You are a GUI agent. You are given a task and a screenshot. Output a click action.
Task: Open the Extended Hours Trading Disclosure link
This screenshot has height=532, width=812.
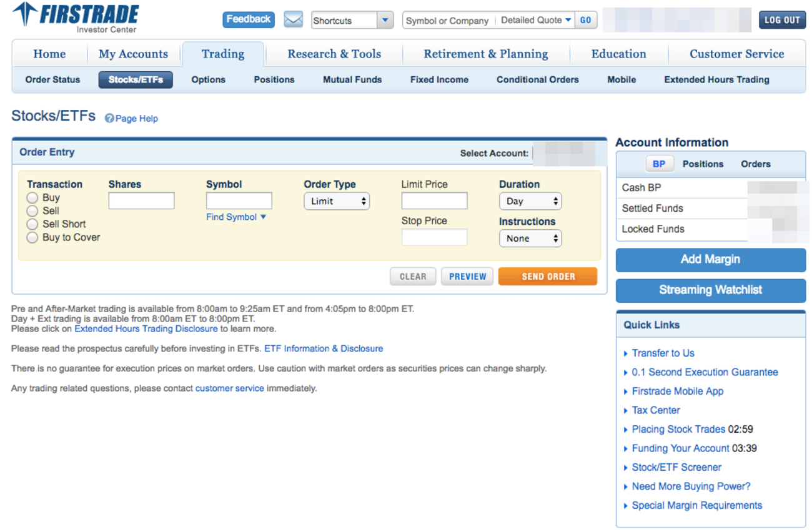coord(146,328)
